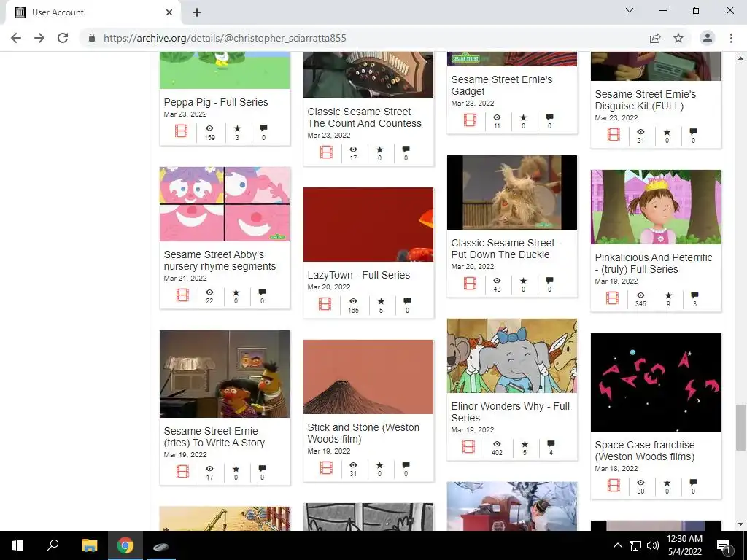Open Peppa Pig - Full Series link
Screen dimensions: 747x560
pyautogui.click(x=216, y=102)
